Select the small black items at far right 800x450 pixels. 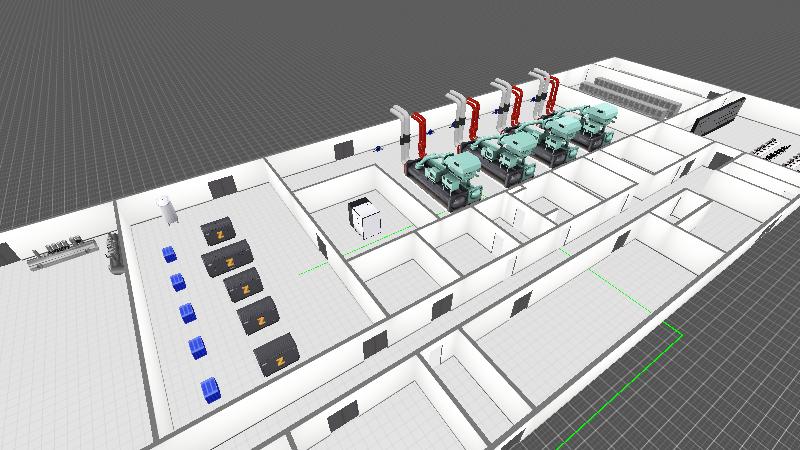pos(775,151)
